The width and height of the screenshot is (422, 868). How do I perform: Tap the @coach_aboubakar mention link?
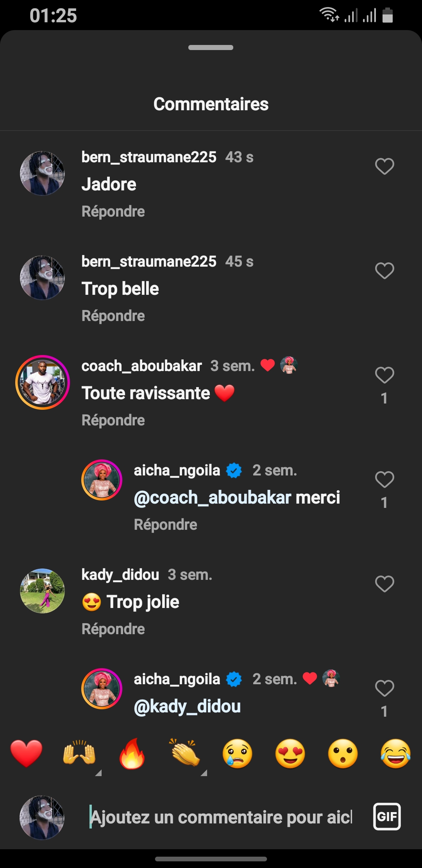click(x=213, y=498)
